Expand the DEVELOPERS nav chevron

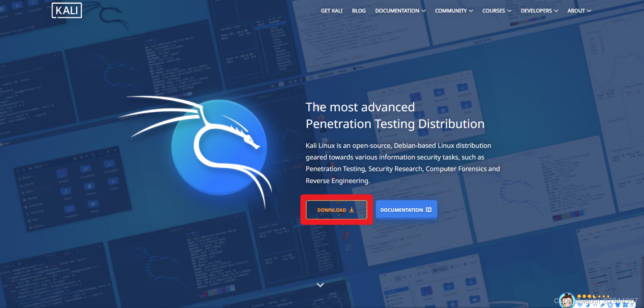(556, 11)
